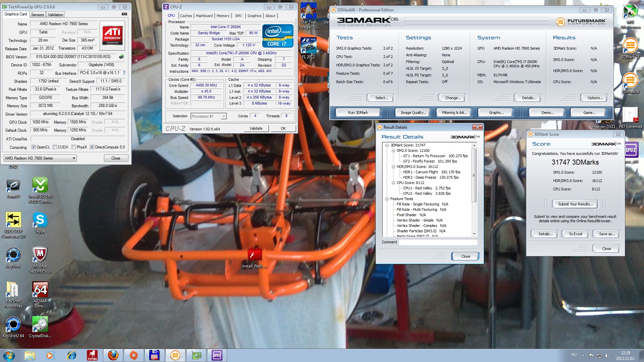Click the ATI Radeon logo in GPU-Z
Image resolution: width=644 pixels, height=362 pixels.
click(112, 35)
